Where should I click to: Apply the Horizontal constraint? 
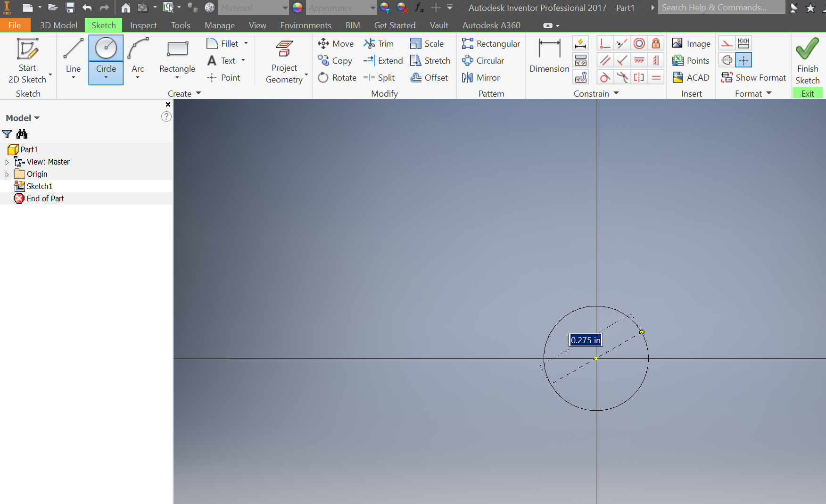pos(639,60)
